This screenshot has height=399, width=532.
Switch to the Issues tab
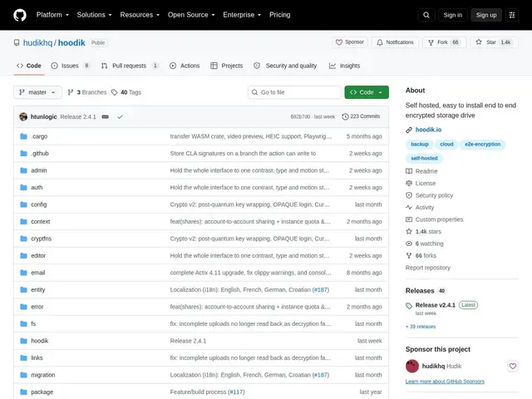point(71,66)
